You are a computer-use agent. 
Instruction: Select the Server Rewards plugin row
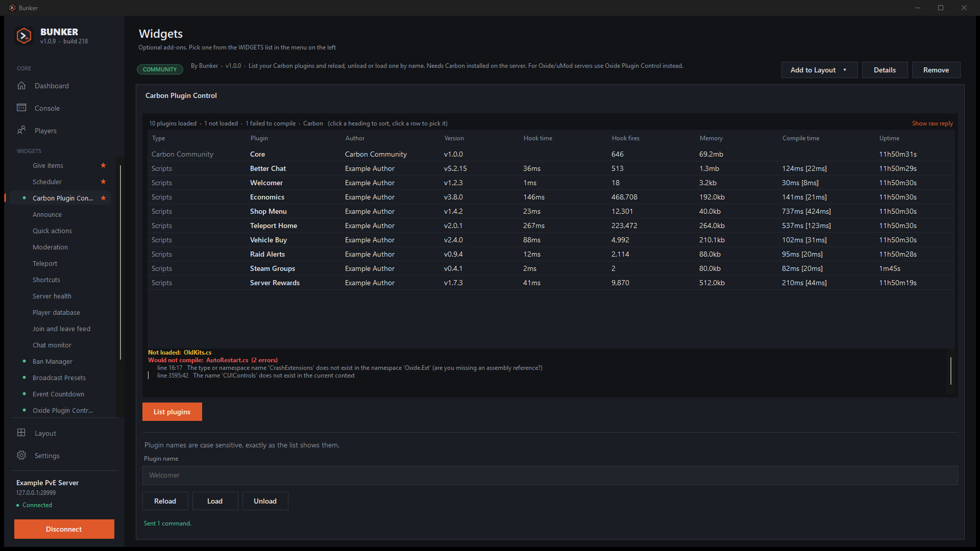point(551,283)
